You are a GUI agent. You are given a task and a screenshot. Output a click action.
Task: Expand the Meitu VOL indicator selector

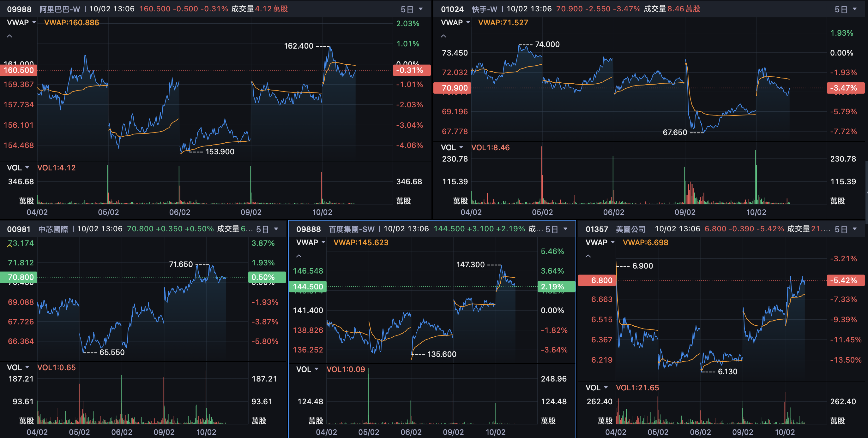point(596,388)
